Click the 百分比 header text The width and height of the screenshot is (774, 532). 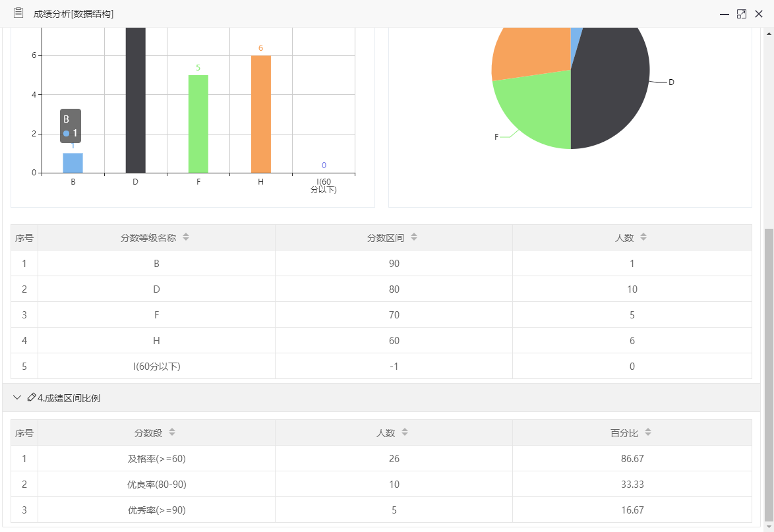[x=624, y=433]
